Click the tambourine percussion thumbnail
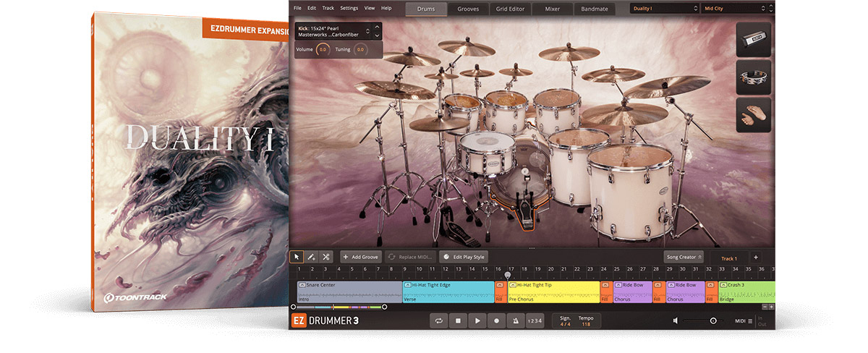This screenshot has height=353, width=868. pyautogui.click(x=754, y=78)
